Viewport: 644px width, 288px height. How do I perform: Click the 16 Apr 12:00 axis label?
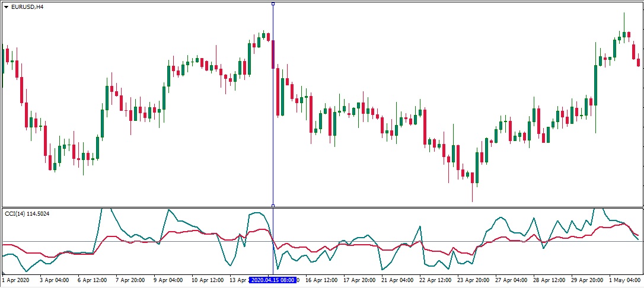click(x=321, y=280)
